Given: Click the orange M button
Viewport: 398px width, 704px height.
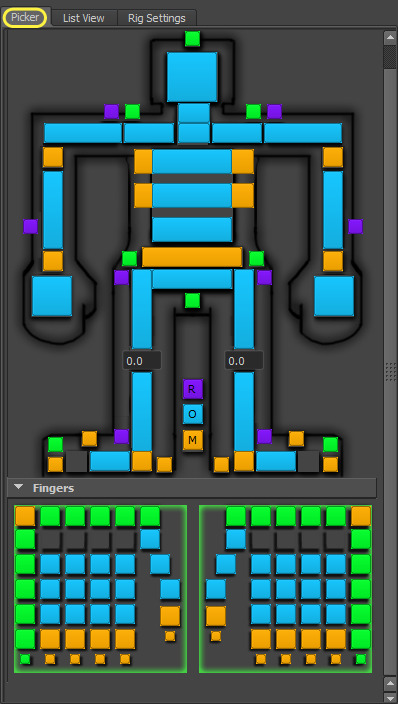Looking at the screenshot, I should tap(192, 440).
